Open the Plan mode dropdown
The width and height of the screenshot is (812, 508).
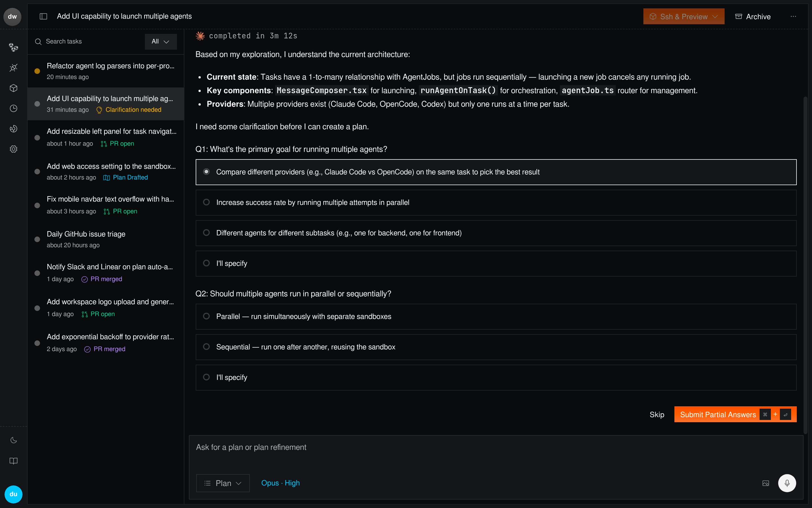click(223, 483)
